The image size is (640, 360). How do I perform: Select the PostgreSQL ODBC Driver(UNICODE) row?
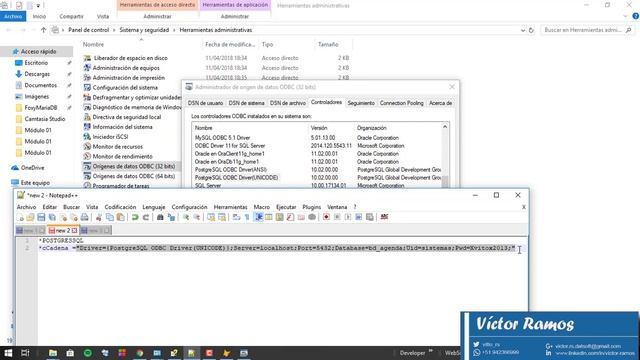pos(316,178)
